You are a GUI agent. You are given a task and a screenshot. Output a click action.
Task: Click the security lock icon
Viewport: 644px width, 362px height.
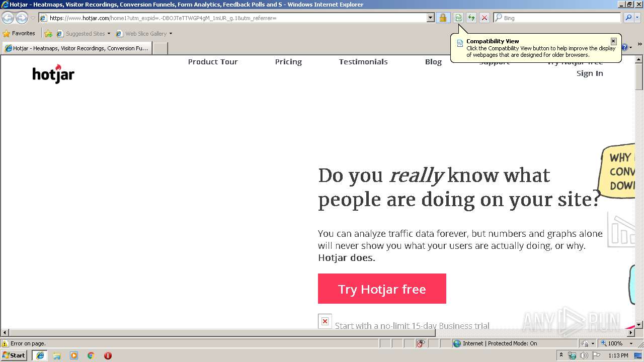coord(443,18)
